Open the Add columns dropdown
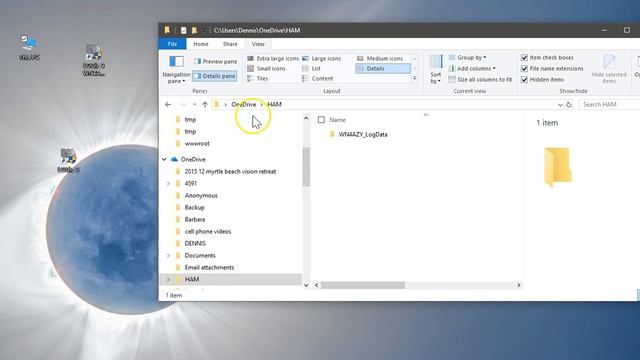640x360 pixels. pos(472,69)
